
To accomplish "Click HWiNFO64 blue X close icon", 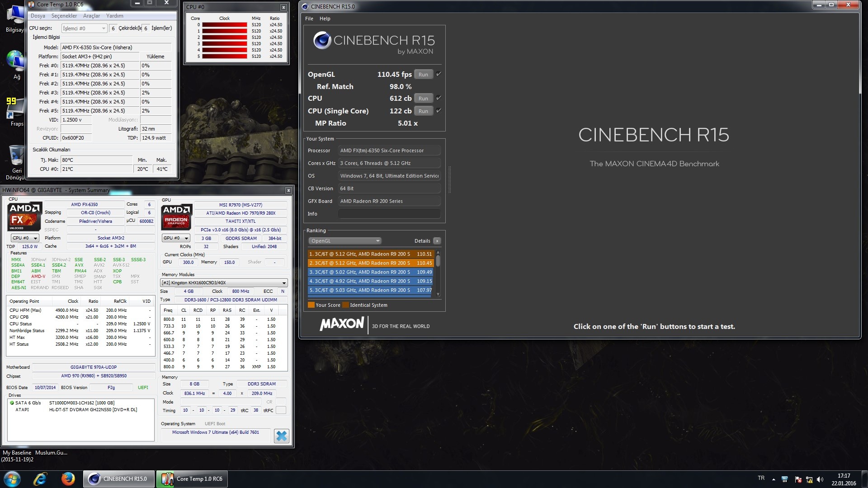I will coord(281,436).
